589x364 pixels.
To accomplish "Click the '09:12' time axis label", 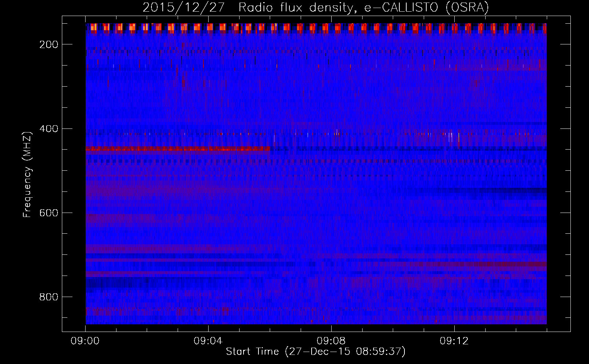I will (x=454, y=341).
